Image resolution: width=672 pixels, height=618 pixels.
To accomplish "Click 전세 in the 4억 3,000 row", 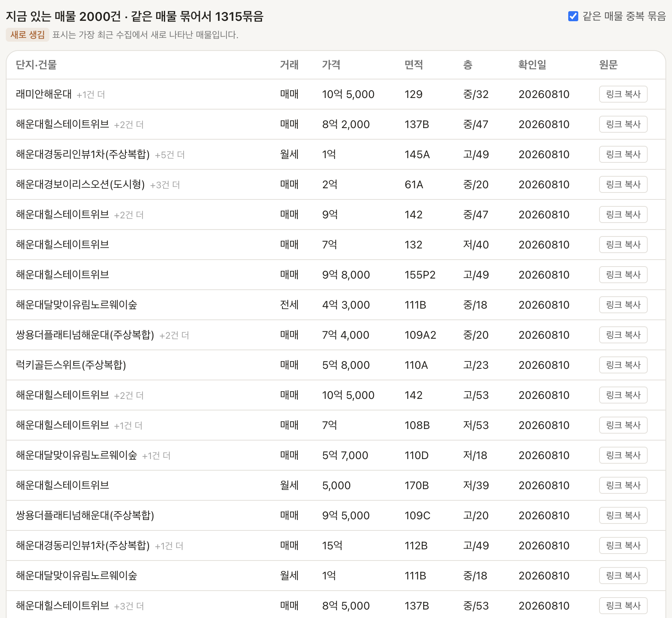I will pyautogui.click(x=289, y=305).
